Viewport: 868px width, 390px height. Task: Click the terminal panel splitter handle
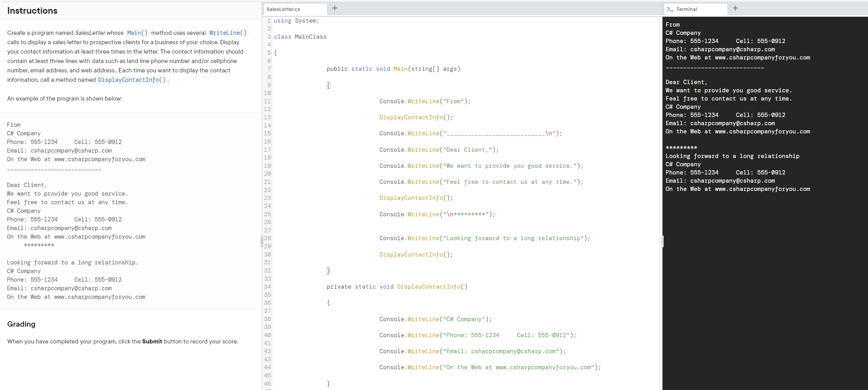click(663, 242)
